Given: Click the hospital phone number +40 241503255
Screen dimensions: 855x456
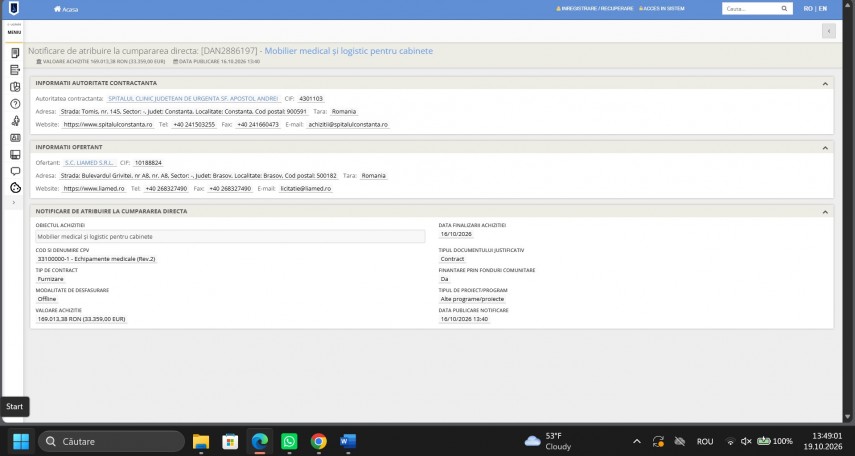Looking at the screenshot, I should (x=194, y=124).
